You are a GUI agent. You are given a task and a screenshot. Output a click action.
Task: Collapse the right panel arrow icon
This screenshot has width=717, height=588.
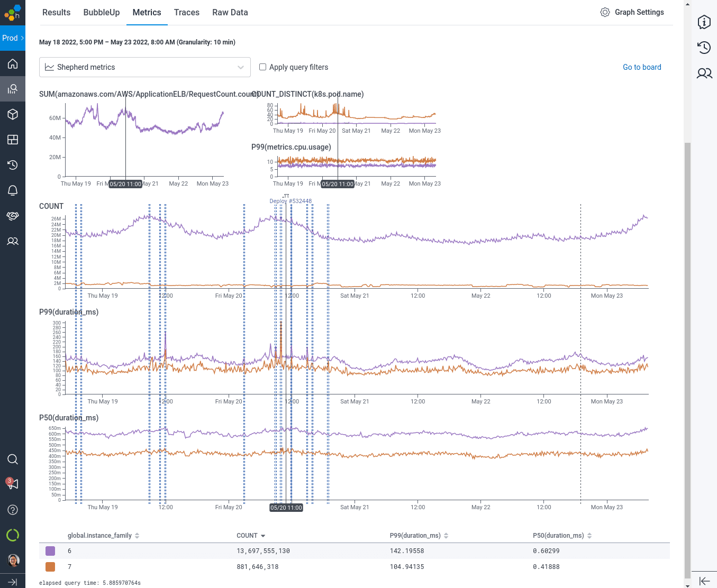tap(704, 581)
